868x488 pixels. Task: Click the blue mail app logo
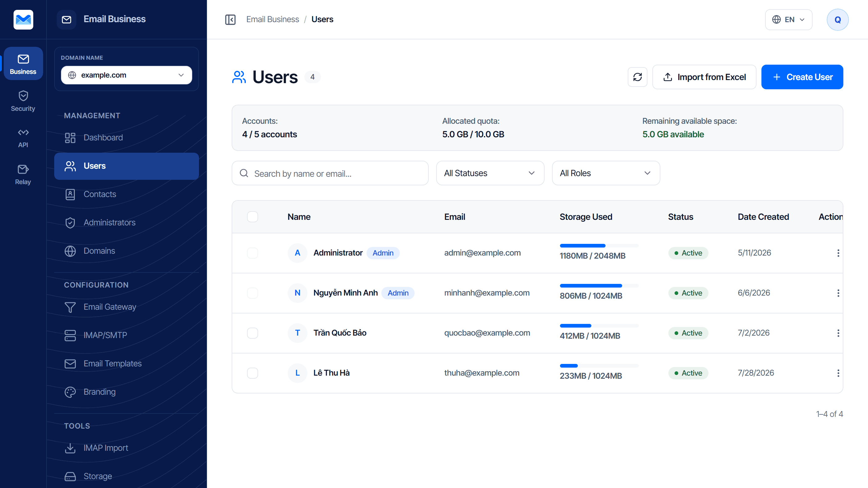coord(23,19)
